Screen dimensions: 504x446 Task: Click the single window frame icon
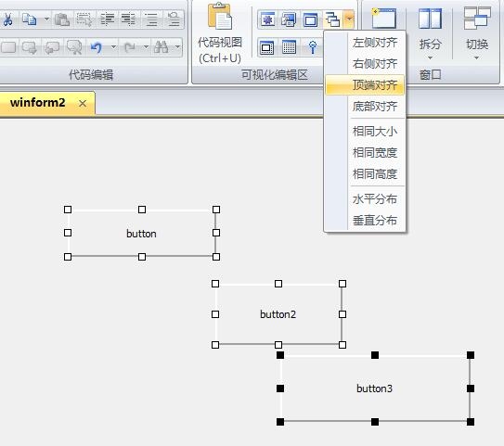[x=310, y=19]
